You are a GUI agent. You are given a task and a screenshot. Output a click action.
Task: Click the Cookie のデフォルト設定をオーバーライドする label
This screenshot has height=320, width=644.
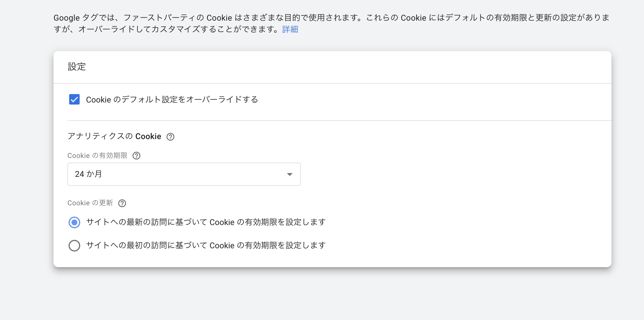tap(172, 100)
